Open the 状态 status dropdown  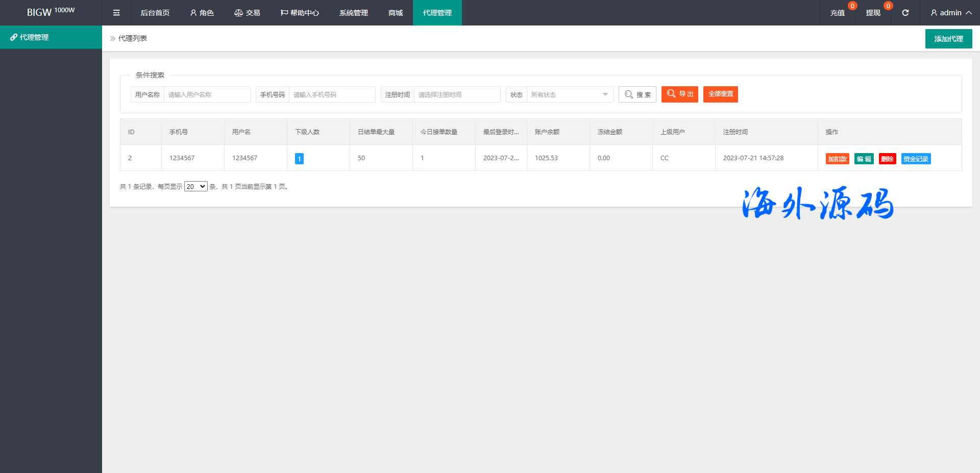pyautogui.click(x=569, y=94)
